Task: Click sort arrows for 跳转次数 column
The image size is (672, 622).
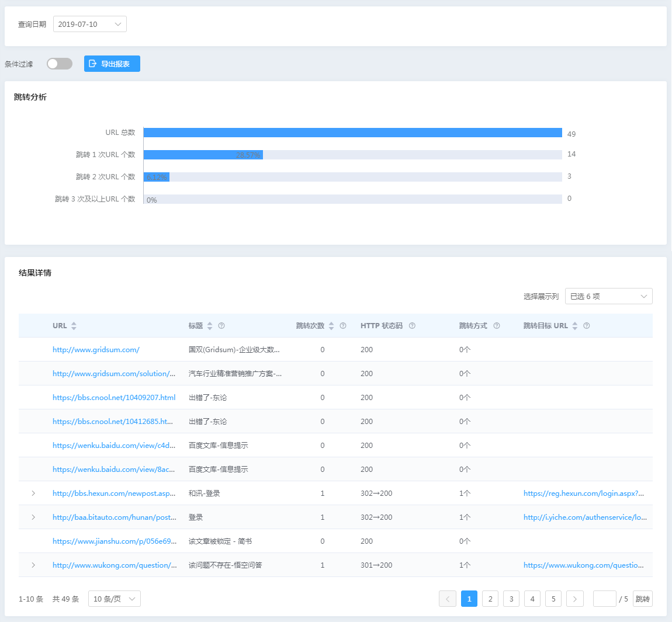Action: [x=331, y=326]
